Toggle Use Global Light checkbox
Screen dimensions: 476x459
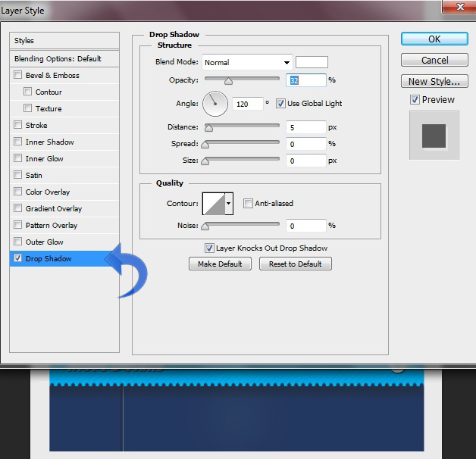[280, 104]
